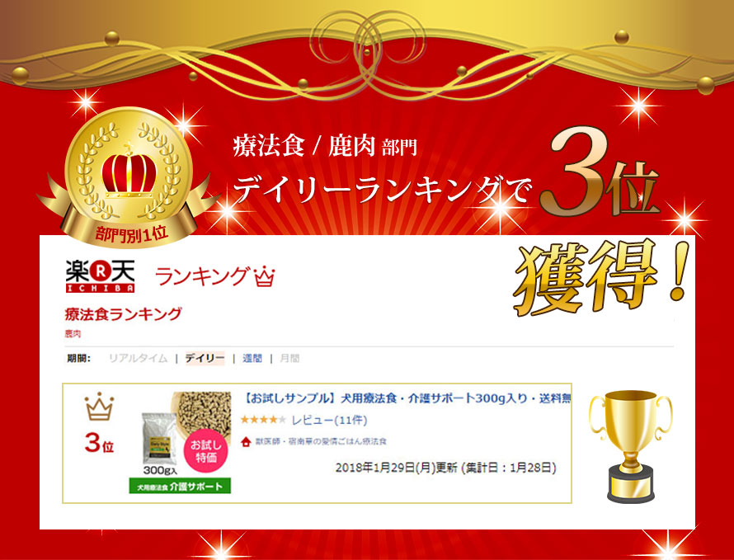Click the red house shop icon

click(246, 441)
